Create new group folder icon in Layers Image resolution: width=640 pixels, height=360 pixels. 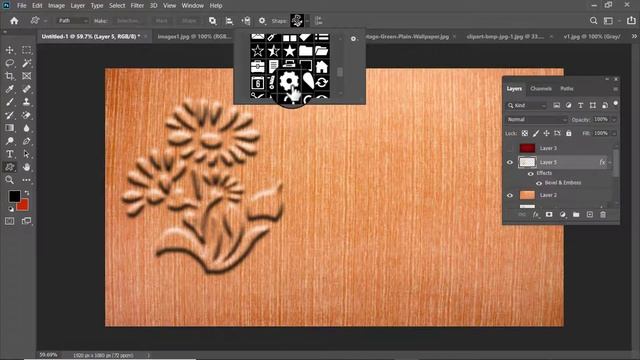(x=576, y=214)
